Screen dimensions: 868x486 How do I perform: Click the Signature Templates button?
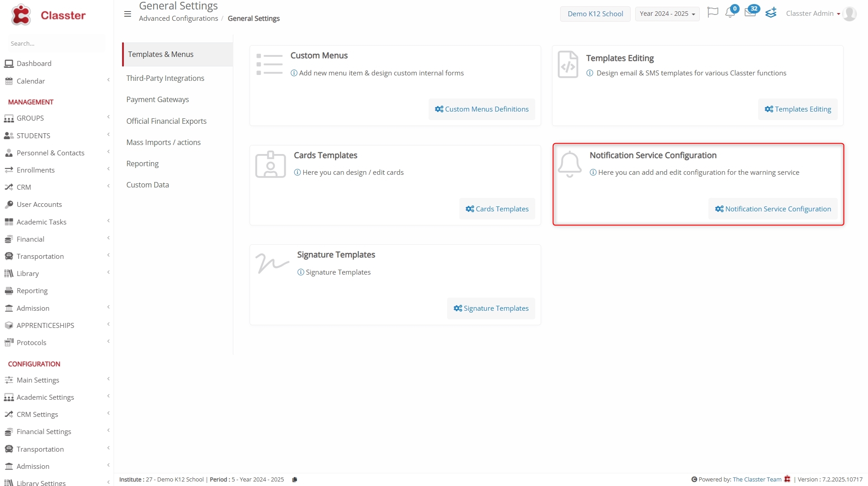click(x=491, y=308)
